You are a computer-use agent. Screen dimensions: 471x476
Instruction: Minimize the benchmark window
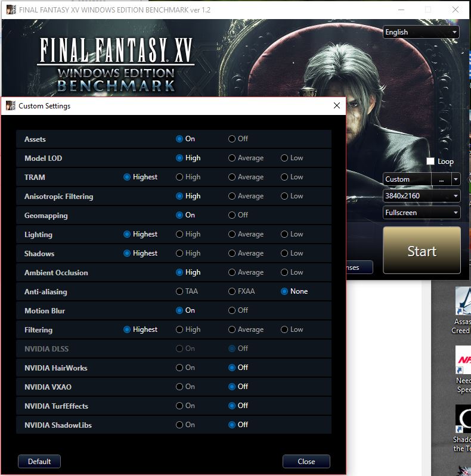(401, 10)
